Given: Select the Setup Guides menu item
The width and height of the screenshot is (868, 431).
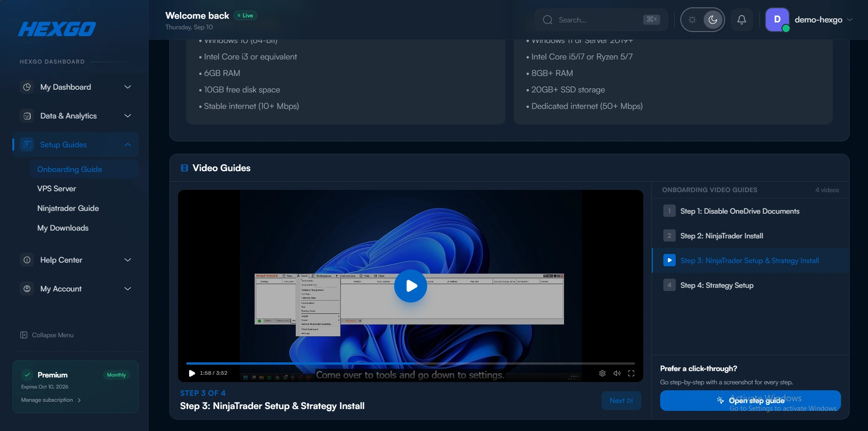Looking at the screenshot, I should (76, 145).
